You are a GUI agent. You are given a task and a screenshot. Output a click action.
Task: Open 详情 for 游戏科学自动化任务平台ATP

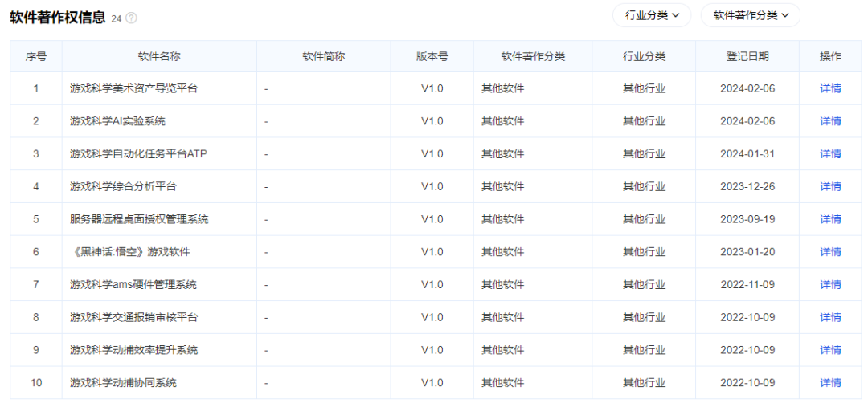(x=830, y=153)
